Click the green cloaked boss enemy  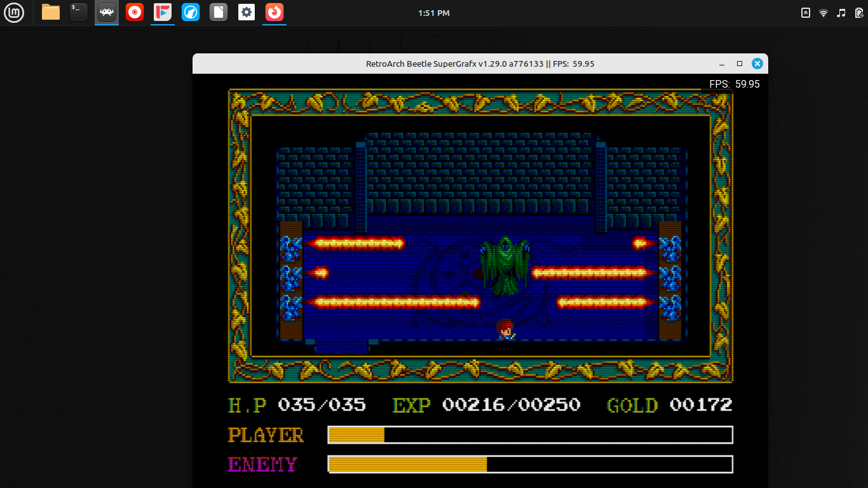(505, 266)
